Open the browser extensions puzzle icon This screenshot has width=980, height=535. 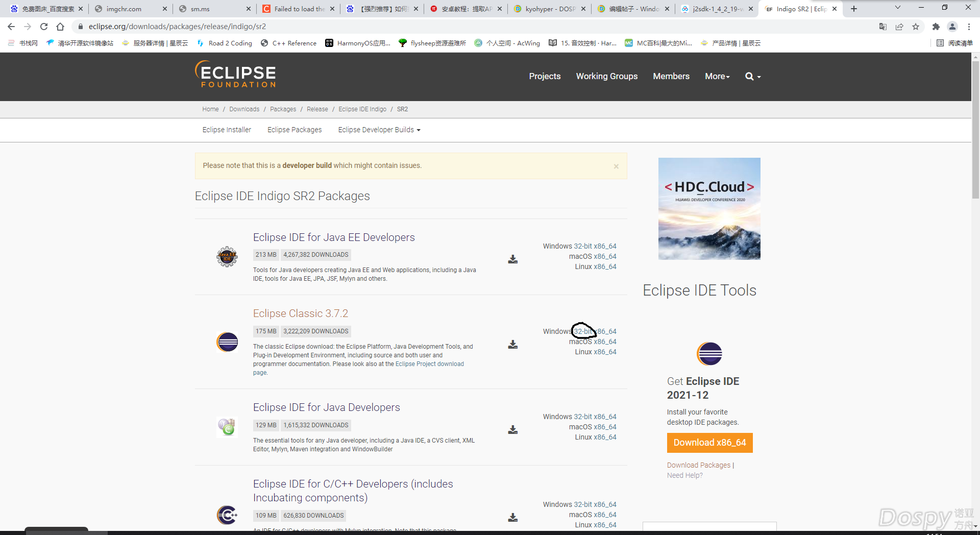tap(936, 27)
